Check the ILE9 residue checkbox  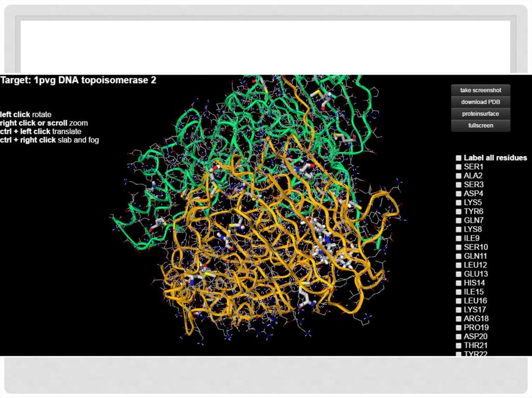(x=459, y=238)
